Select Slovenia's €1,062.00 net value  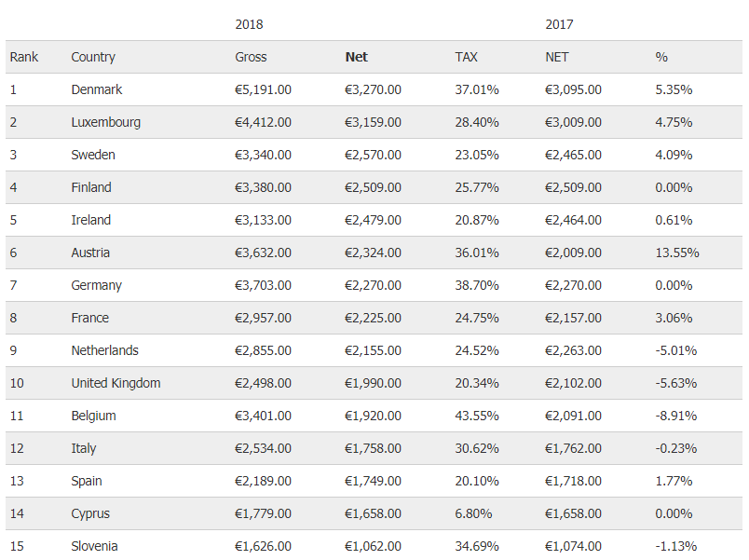[x=373, y=546]
